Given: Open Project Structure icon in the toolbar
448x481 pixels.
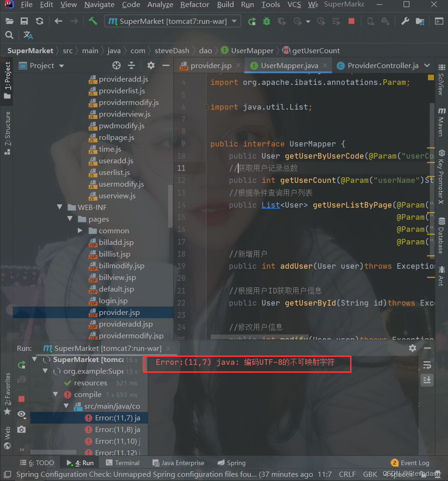Looking at the screenshot, I should click(420, 21).
